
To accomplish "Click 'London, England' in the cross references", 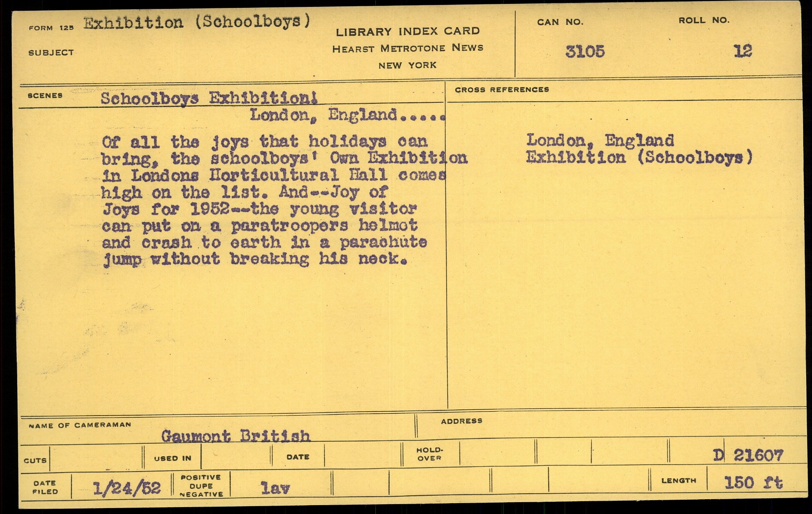I will (x=600, y=140).
